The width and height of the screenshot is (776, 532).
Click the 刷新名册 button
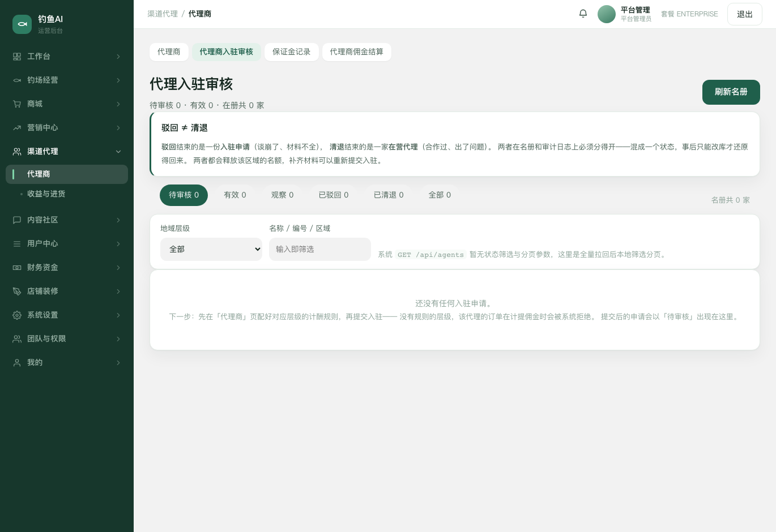[731, 92]
